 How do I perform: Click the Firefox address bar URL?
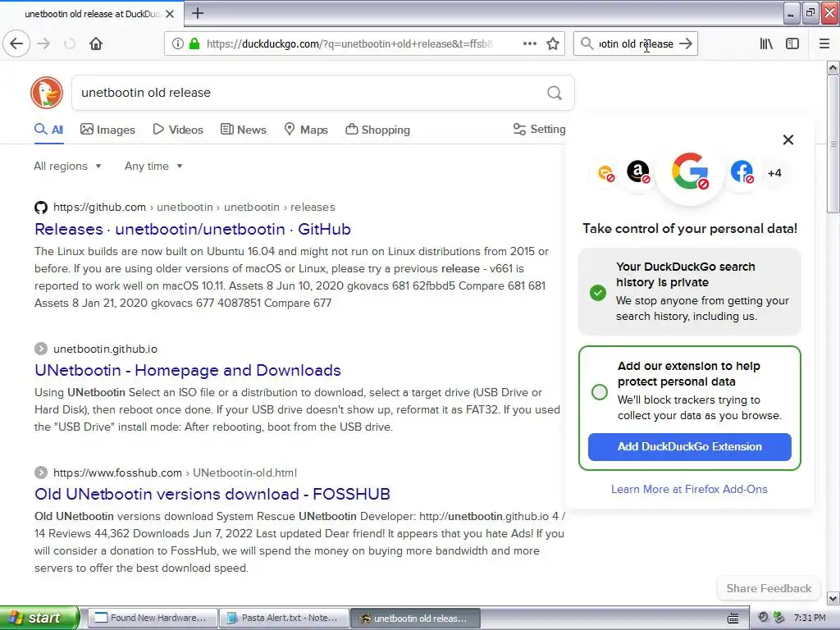(x=349, y=44)
